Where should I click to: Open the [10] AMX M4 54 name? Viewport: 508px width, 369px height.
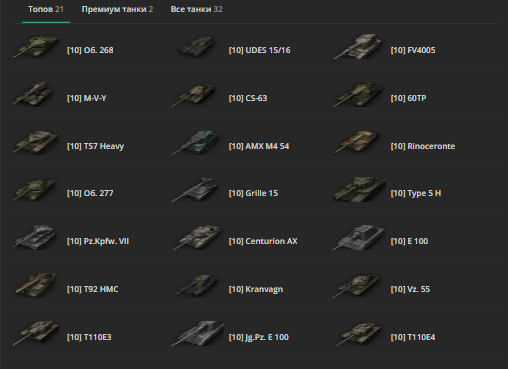[259, 146]
